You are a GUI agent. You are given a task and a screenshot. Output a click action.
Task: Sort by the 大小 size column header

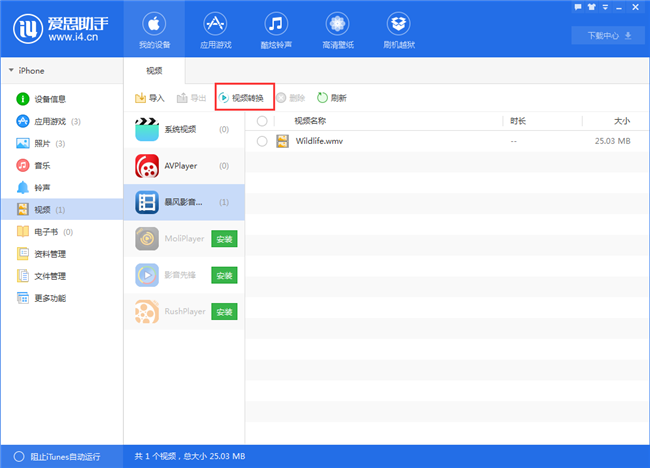[x=621, y=121]
